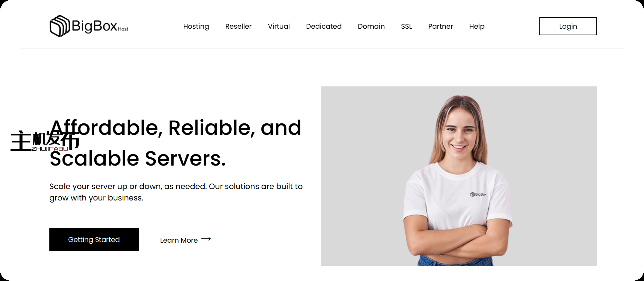
Task: Select SSL in the top navigation
Action: point(406,26)
